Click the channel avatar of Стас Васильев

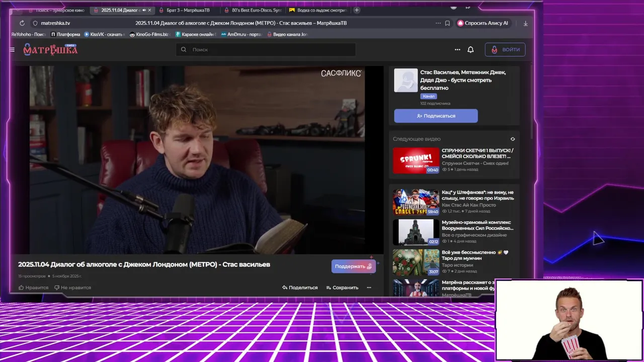(x=406, y=80)
